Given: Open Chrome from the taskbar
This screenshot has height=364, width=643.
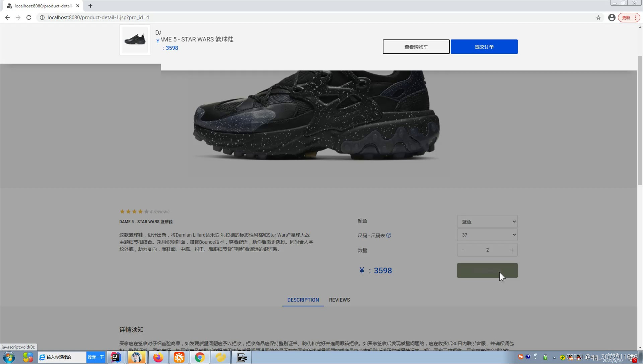Looking at the screenshot, I should pyautogui.click(x=200, y=357).
